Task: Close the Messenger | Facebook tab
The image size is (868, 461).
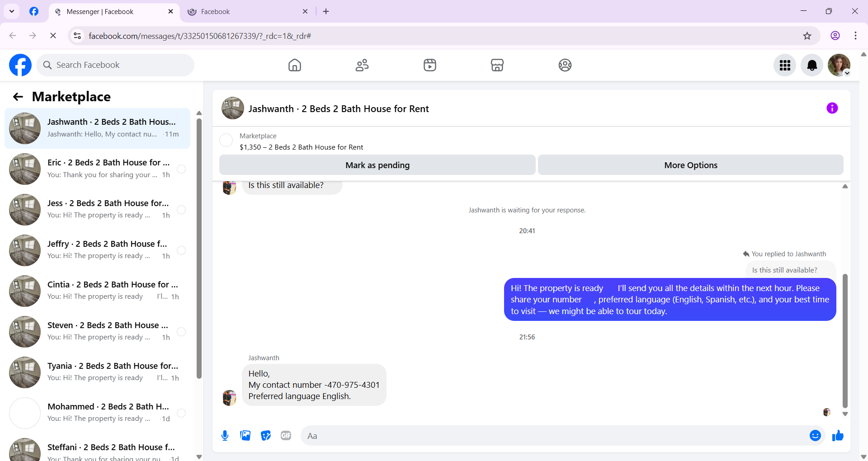Action: point(170,11)
